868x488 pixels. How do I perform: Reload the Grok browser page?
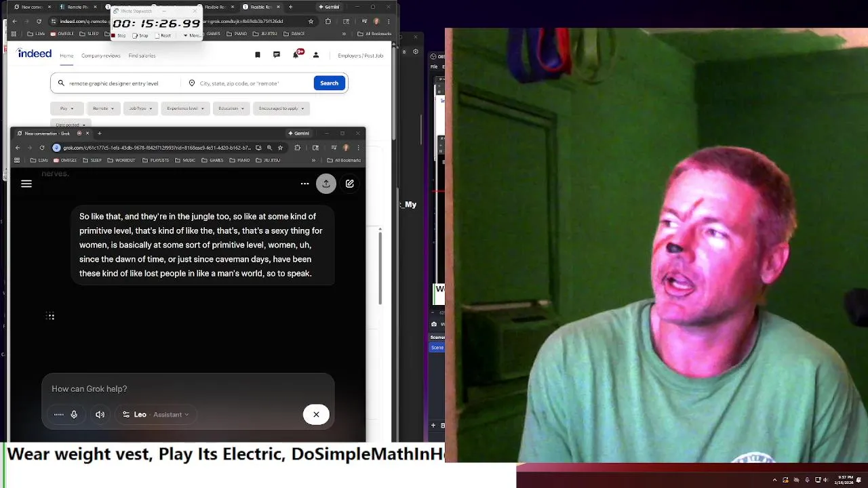click(42, 148)
